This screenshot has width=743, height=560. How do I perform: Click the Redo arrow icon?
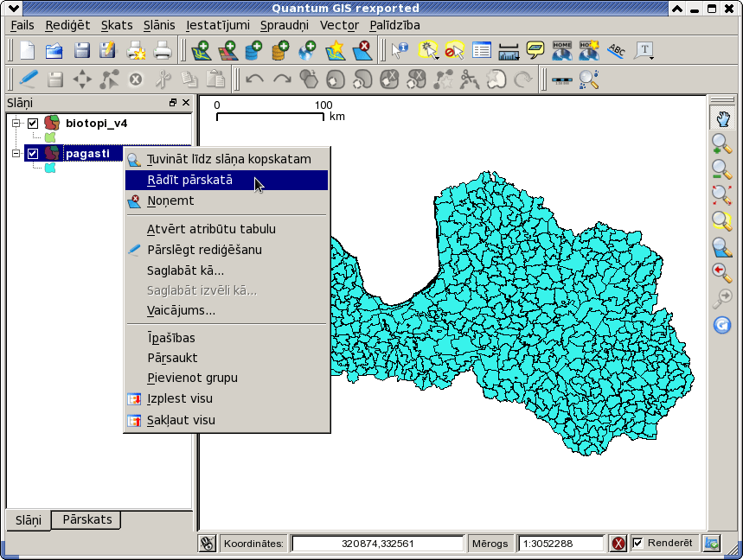click(283, 79)
